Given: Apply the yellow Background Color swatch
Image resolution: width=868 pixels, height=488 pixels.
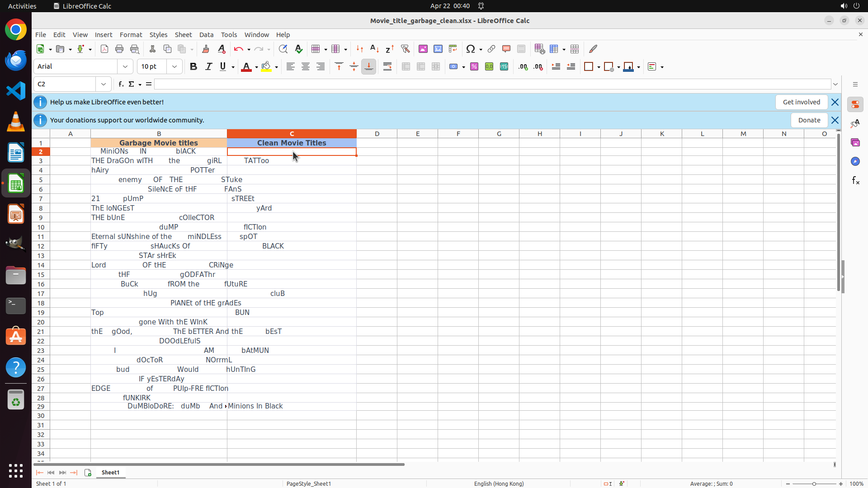Looking at the screenshot, I should pyautogui.click(x=266, y=66).
